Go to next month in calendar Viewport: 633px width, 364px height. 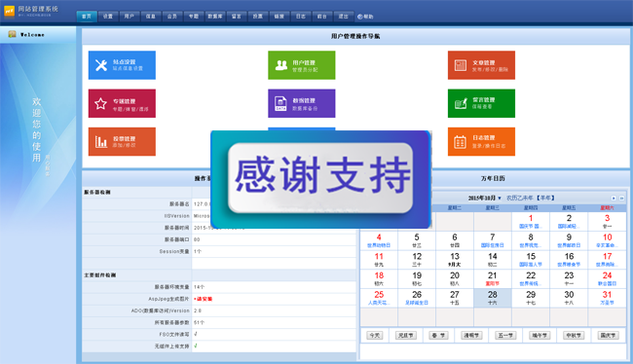614,199
